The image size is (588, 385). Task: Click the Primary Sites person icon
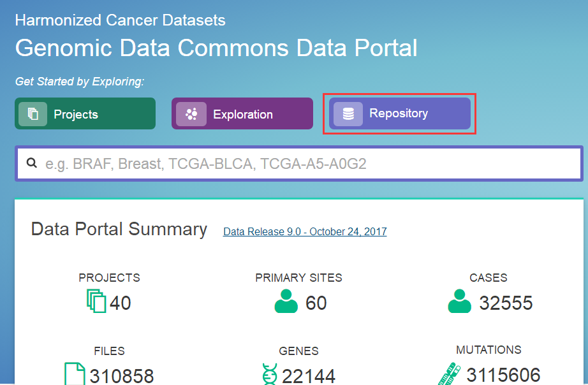pos(286,301)
